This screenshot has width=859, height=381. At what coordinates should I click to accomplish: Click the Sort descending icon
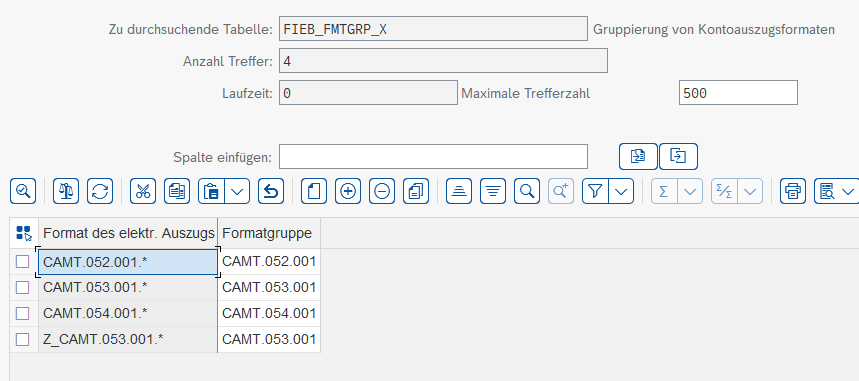coord(493,191)
